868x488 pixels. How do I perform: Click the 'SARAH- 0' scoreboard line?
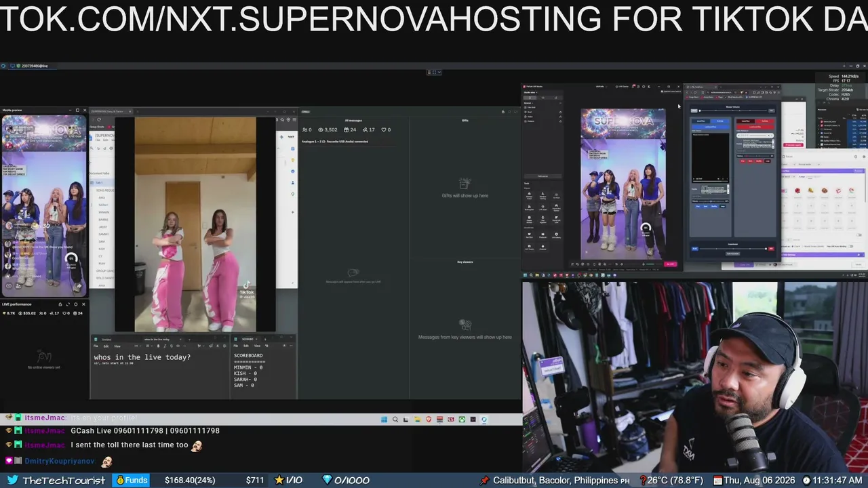point(245,380)
